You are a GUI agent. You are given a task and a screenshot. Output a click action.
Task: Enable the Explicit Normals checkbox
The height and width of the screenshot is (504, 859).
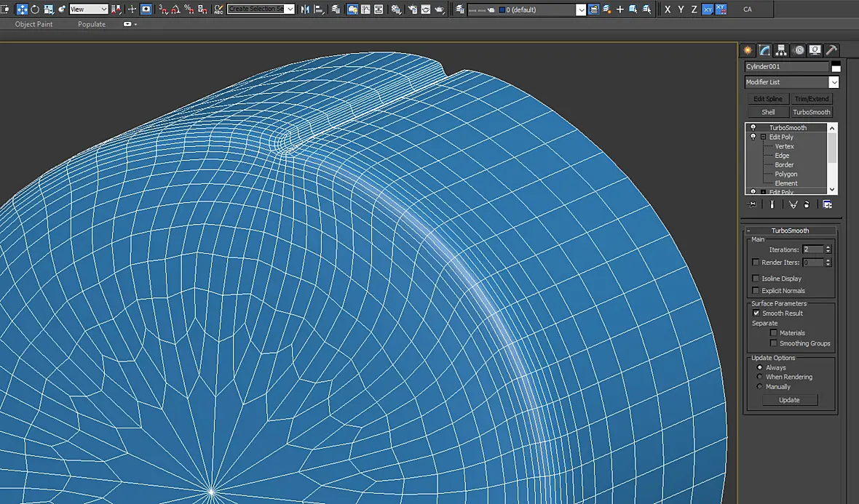pos(756,291)
